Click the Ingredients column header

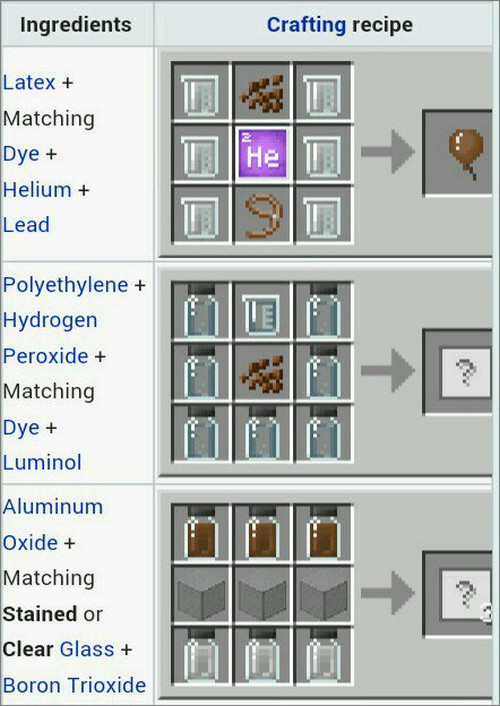(x=76, y=25)
